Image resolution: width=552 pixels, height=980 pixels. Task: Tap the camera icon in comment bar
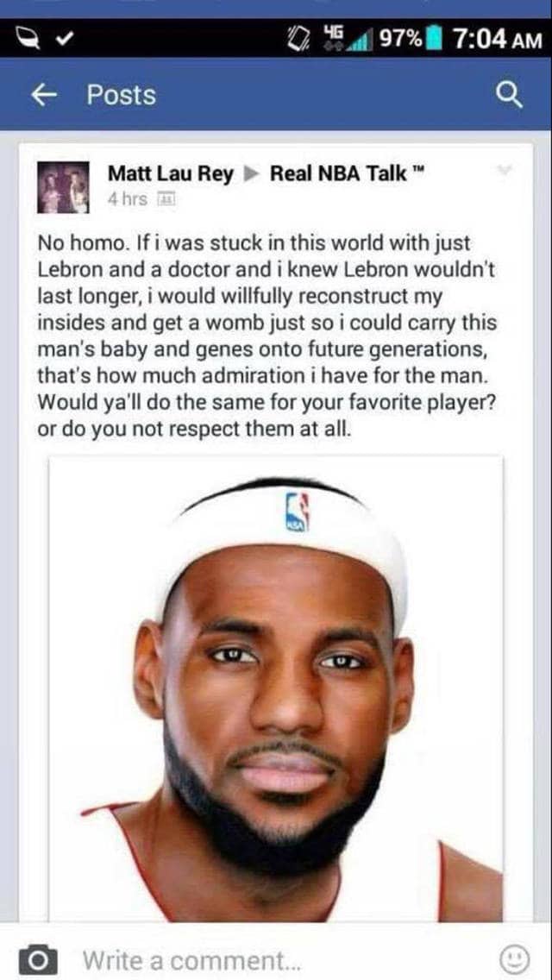38,958
